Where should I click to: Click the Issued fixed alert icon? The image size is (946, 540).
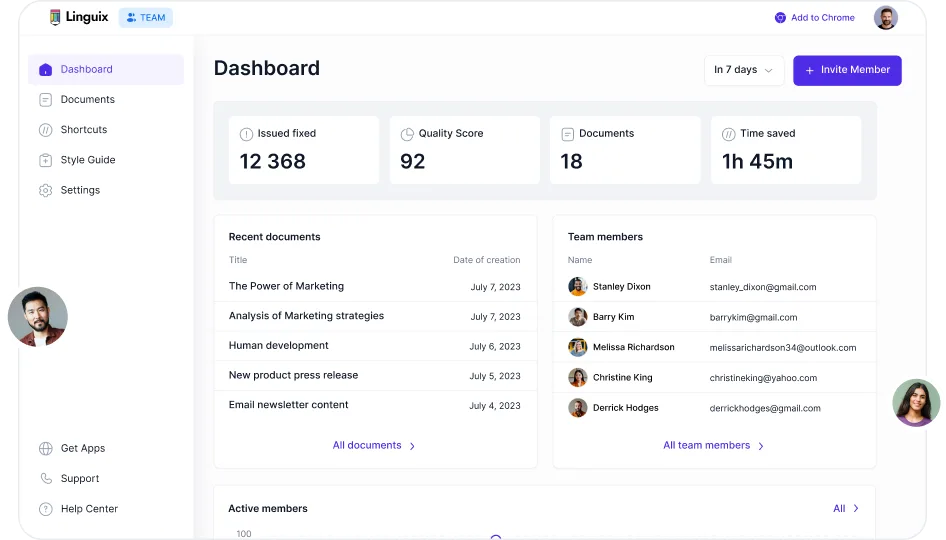tap(246, 134)
